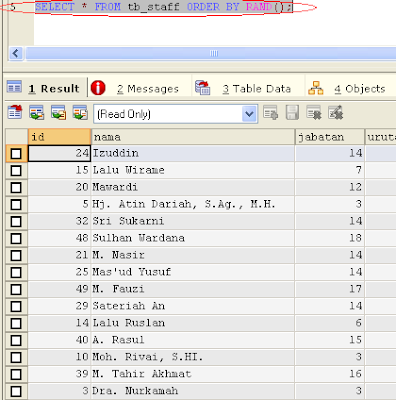Image resolution: width=396 pixels, height=400 pixels.
Task: Tick checkbox for Dra. Nurkamah
Action: [16, 392]
